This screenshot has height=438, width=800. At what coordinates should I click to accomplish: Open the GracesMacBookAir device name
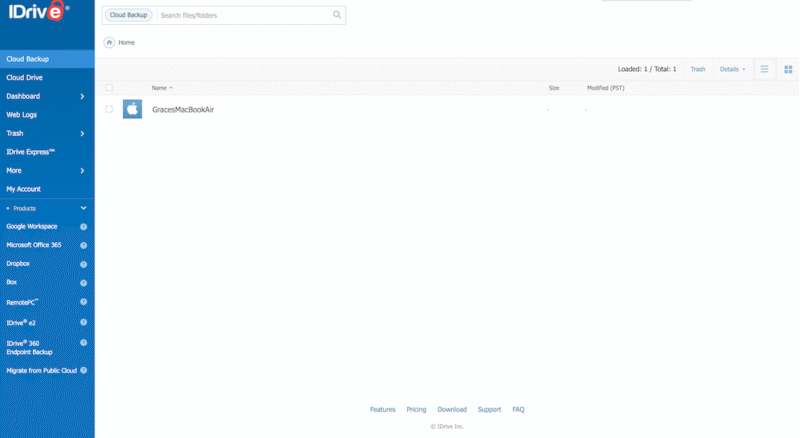coord(183,110)
